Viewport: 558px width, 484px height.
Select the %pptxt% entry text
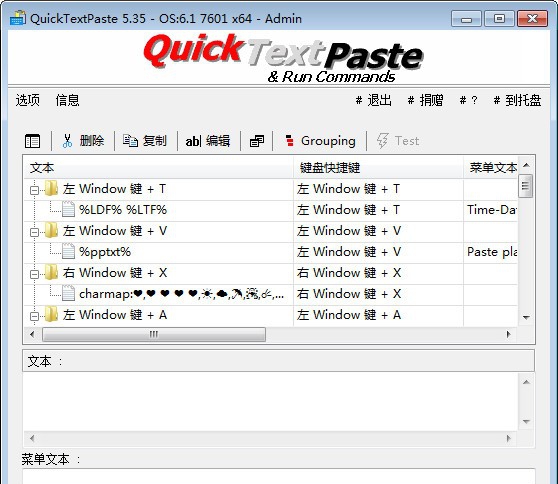pyautogui.click(x=105, y=252)
